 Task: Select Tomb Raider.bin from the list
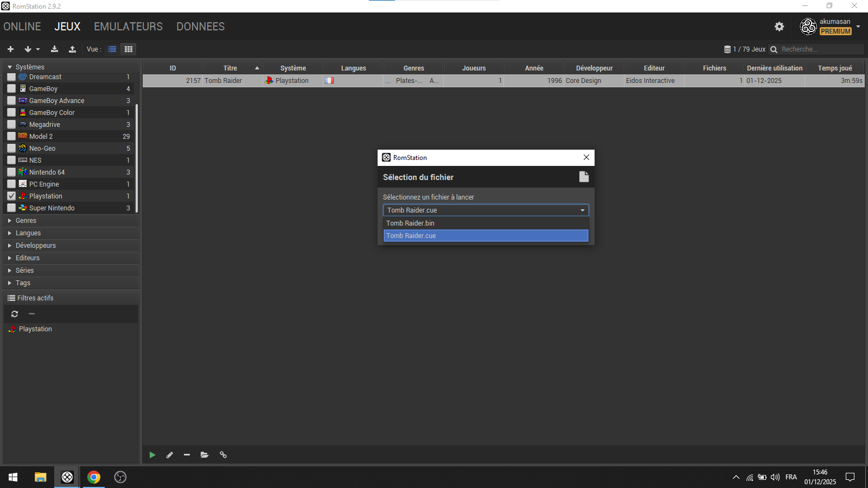[x=410, y=223]
